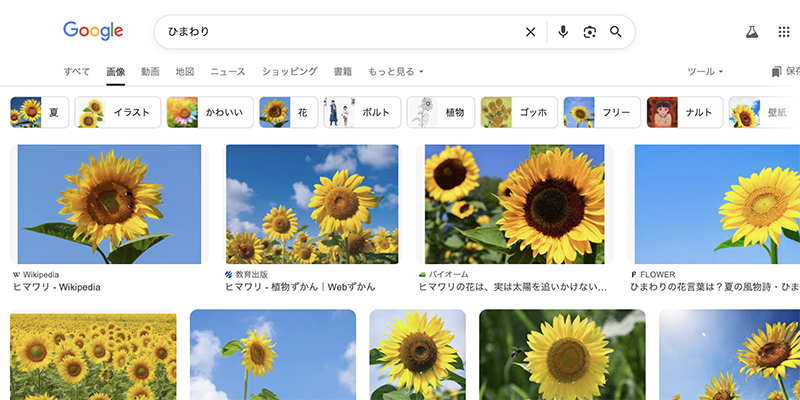Open the sunflower with bee on green background
The image size is (800, 400).
click(562, 355)
